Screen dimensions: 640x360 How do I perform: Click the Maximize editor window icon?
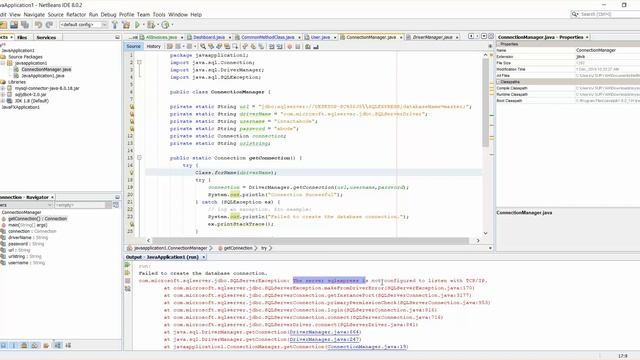pos(491,36)
